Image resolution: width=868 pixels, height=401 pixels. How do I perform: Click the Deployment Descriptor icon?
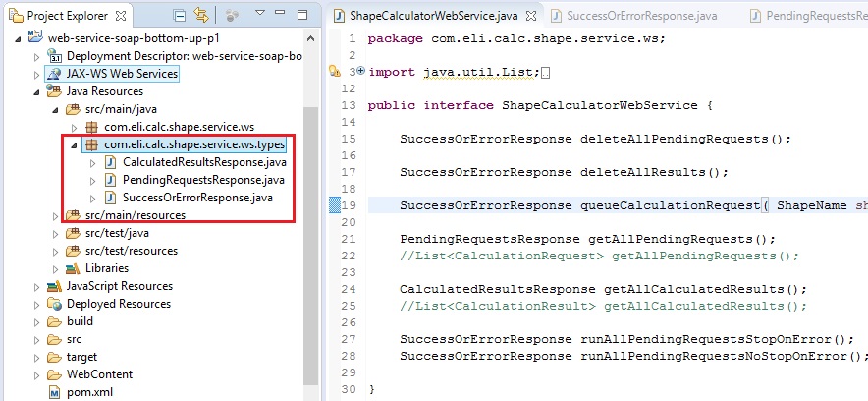point(54,56)
